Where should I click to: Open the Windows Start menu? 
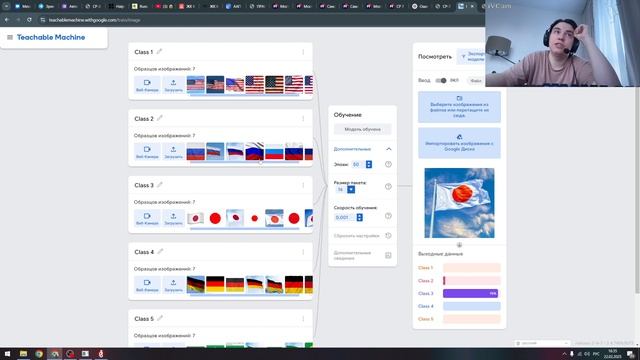click(x=7, y=354)
